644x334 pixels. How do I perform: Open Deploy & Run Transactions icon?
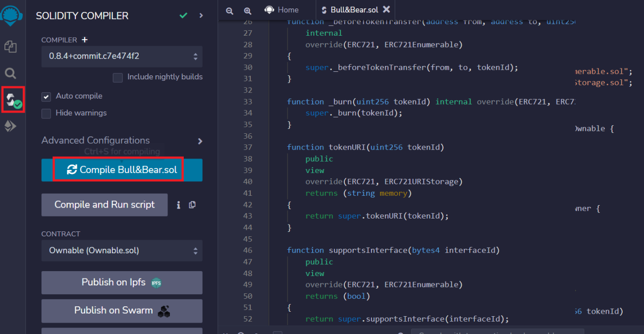pyautogui.click(x=10, y=126)
